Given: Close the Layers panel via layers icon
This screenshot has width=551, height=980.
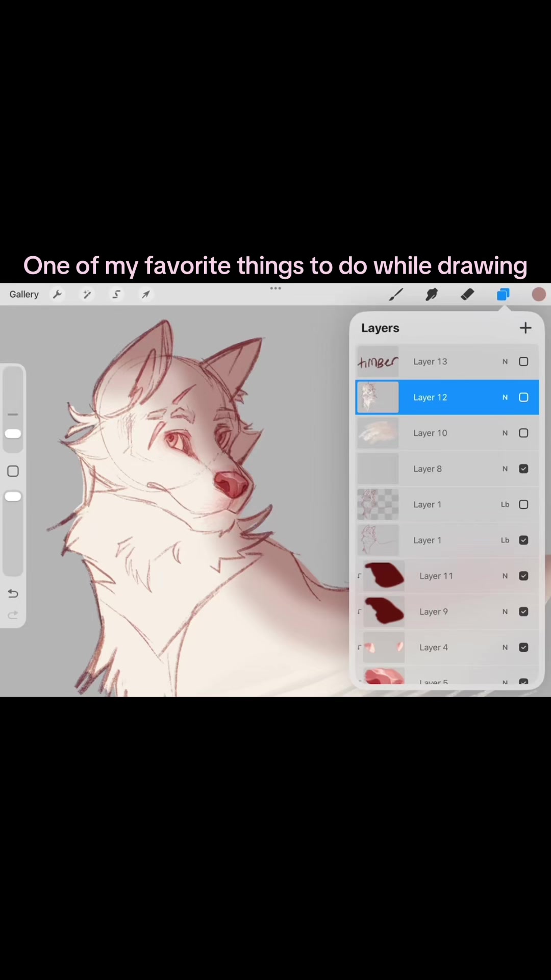Looking at the screenshot, I should (503, 295).
